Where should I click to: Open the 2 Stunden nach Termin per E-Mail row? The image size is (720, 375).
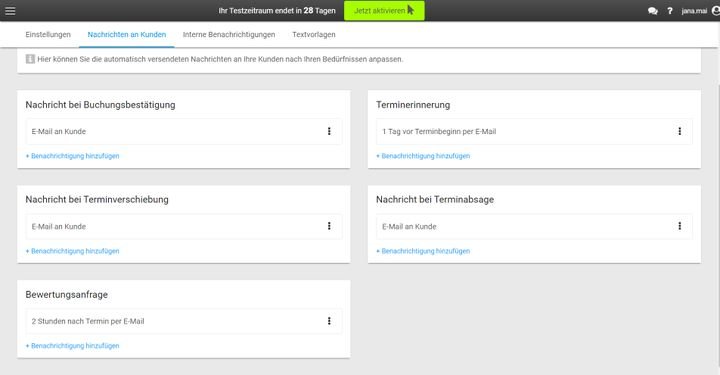coord(184,321)
